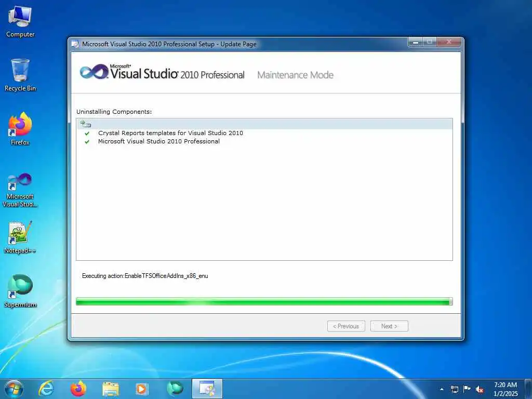Image resolution: width=532 pixels, height=399 pixels.
Task: Minimize the Visual Studio Setup window
Action: tap(416, 43)
